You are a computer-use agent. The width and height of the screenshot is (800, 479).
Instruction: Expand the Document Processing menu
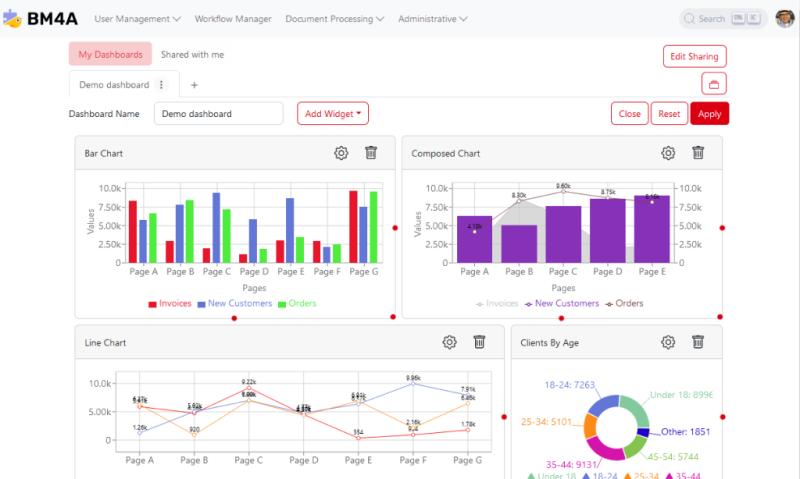(x=335, y=18)
